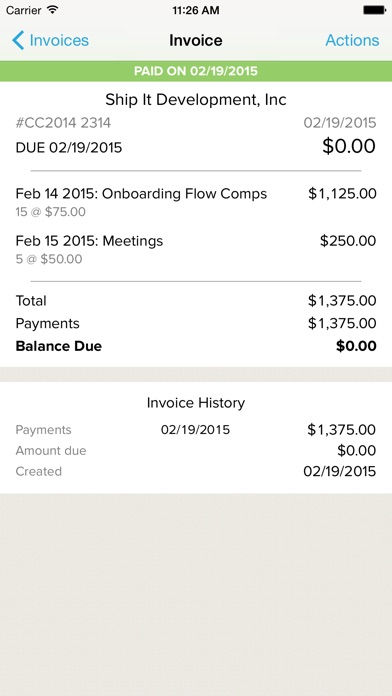Tap the DUE 02/19/2015 label
The height and width of the screenshot is (696, 392).
(69, 147)
